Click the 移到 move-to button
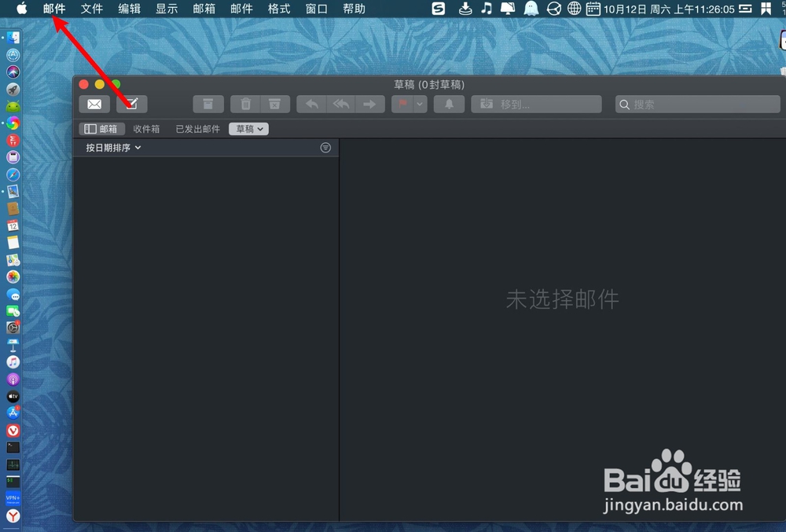Viewport: 786px width, 532px height. point(536,103)
